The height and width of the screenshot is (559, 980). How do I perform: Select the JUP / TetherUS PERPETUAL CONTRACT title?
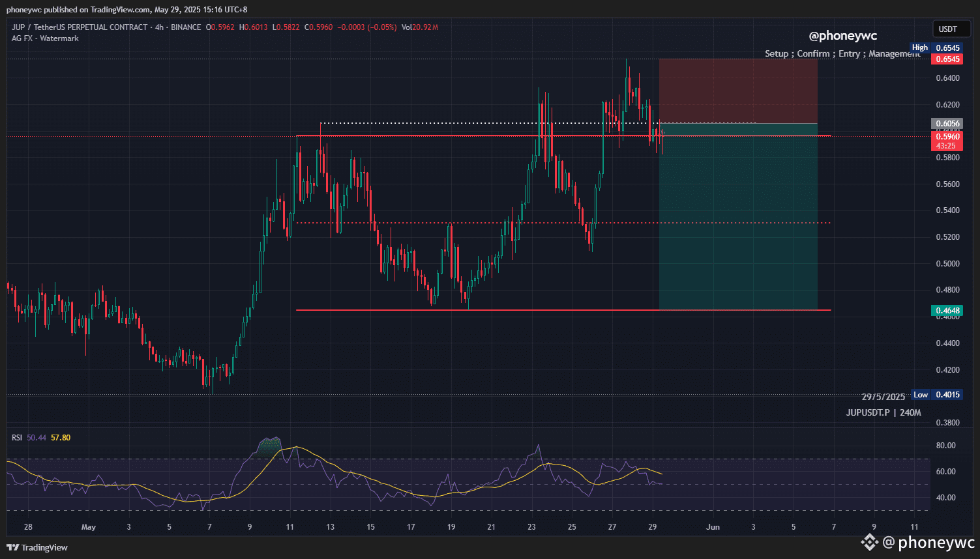click(x=80, y=27)
